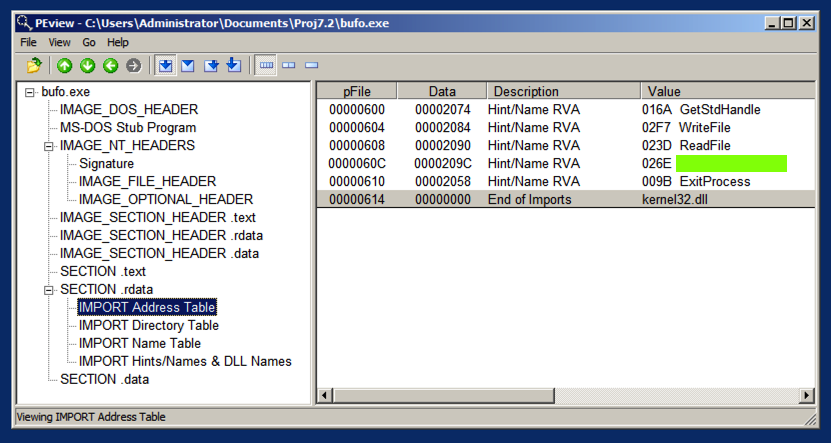This screenshot has height=443, width=831.
Task: Open the View menu
Action: coord(59,42)
